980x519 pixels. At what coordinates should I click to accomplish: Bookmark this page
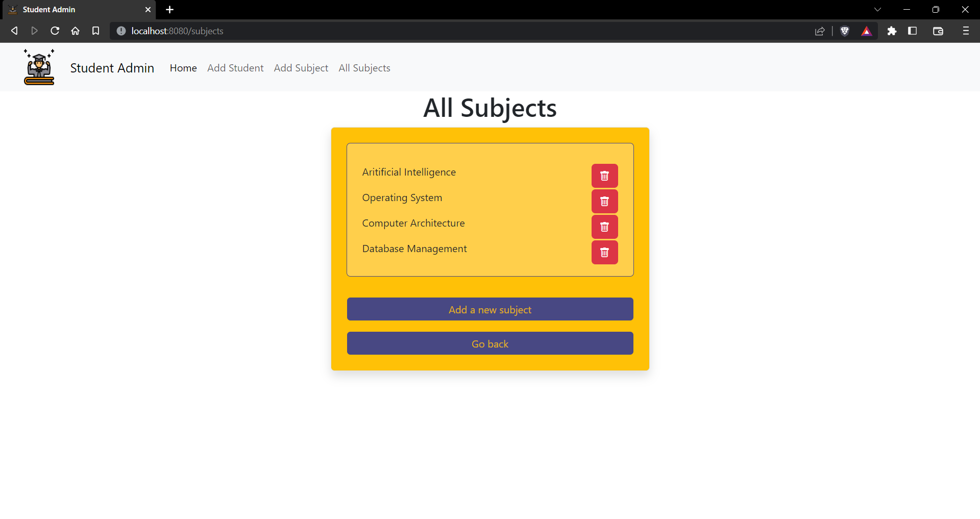click(x=95, y=31)
